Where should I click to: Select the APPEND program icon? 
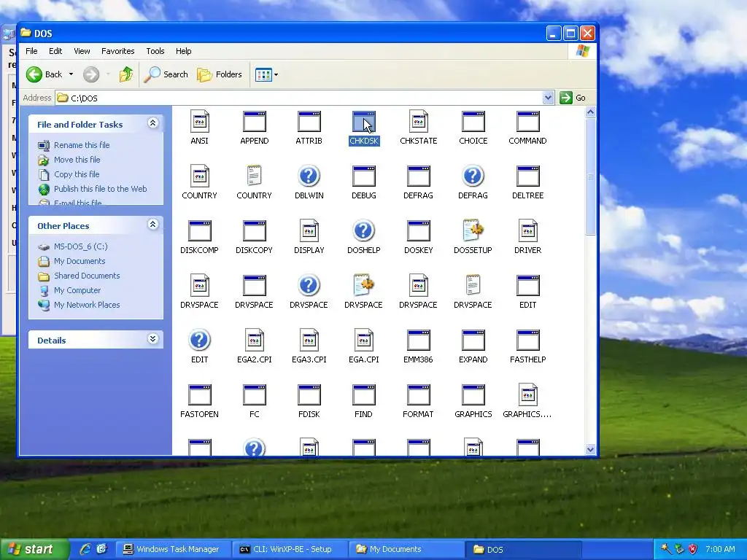tap(254, 122)
